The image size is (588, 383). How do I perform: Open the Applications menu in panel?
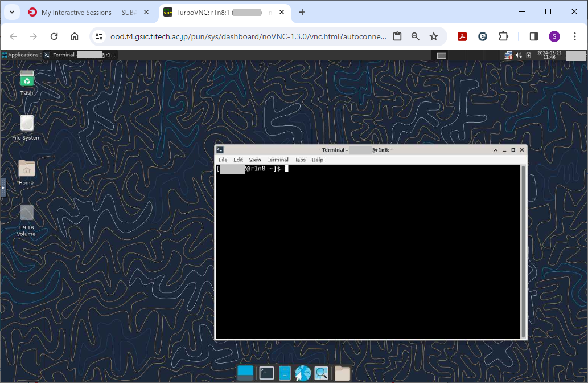click(20, 55)
